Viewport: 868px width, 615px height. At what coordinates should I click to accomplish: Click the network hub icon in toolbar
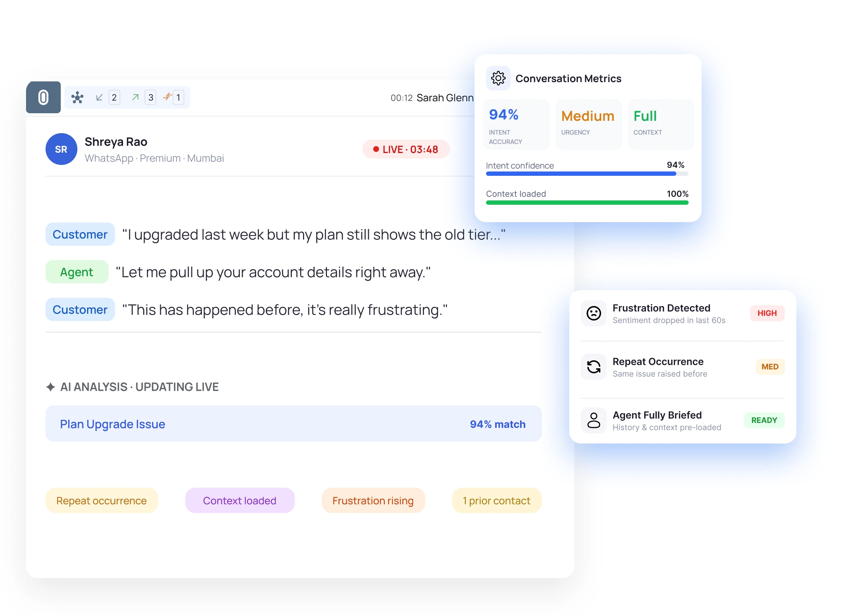77,98
